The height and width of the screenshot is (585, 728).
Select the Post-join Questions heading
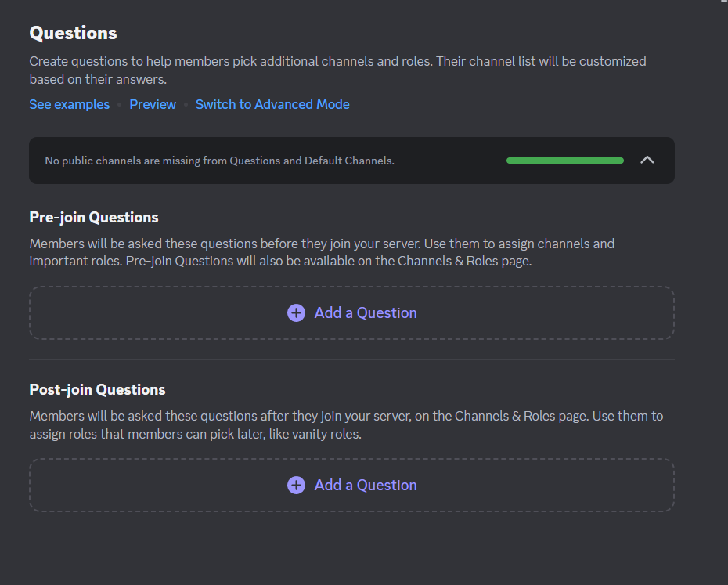[x=97, y=390]
